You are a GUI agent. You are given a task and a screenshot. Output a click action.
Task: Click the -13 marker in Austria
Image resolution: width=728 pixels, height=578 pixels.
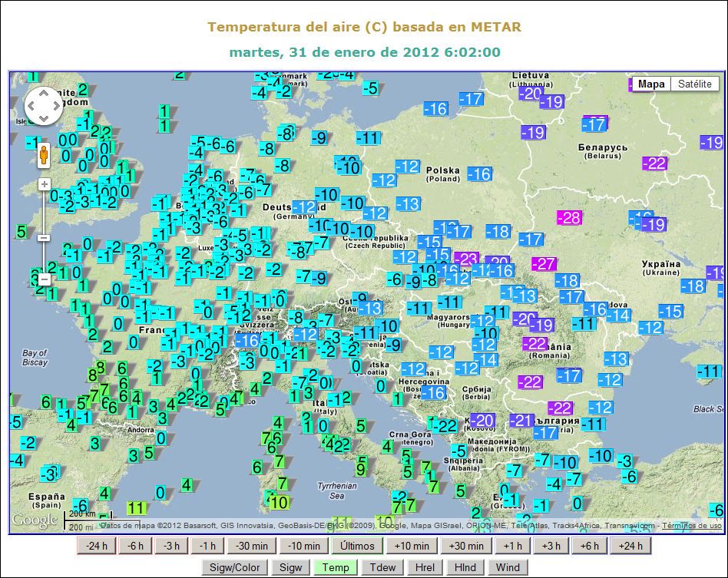tap(370, 308)
